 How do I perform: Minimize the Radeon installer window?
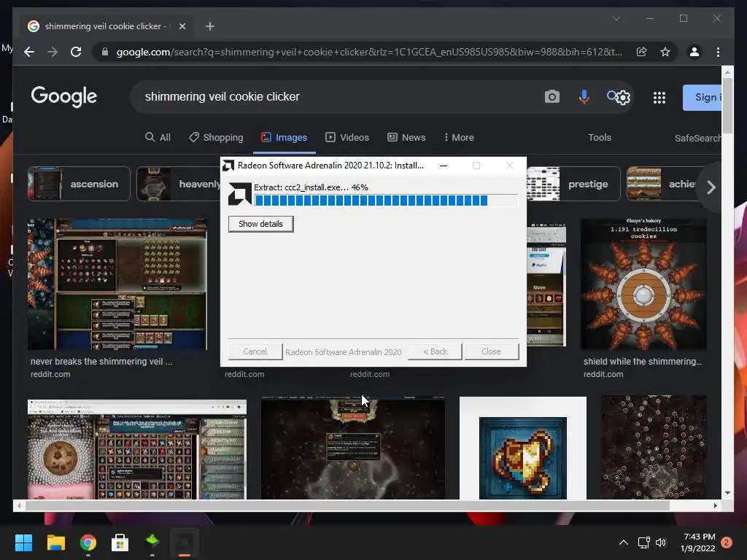(444, 166)
